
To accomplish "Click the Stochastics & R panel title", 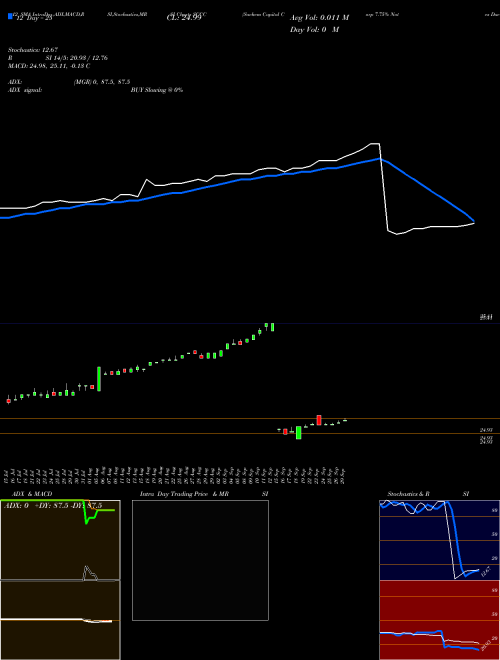I will click(408, 494).
